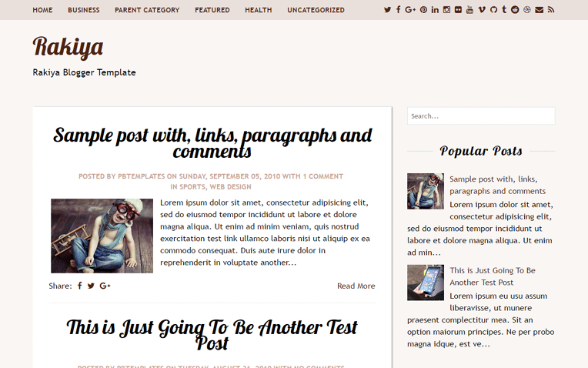The height and width of the screenshot is (368, 588).
Task: Open the Business menu item
Action: pyautogui.click(x=84, y=10)
